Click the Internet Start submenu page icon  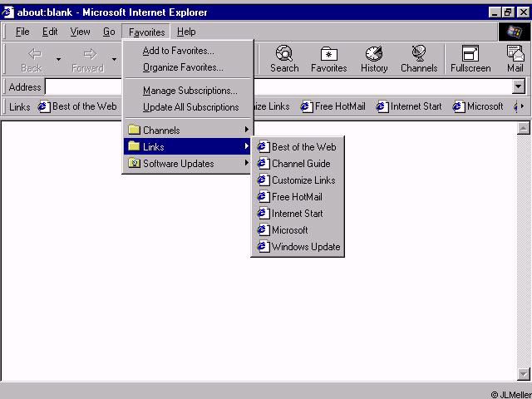click(264, 213)
